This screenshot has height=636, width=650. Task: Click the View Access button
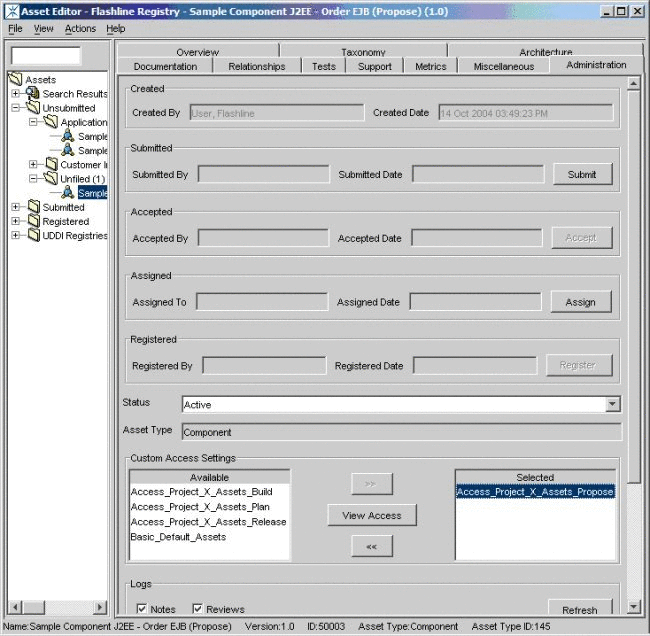tap(372, 516)
